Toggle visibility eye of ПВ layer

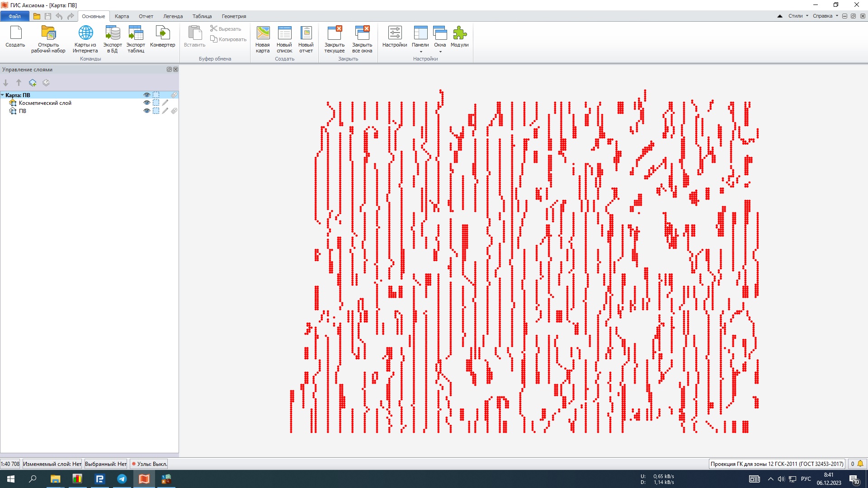[x=146, y=111]
